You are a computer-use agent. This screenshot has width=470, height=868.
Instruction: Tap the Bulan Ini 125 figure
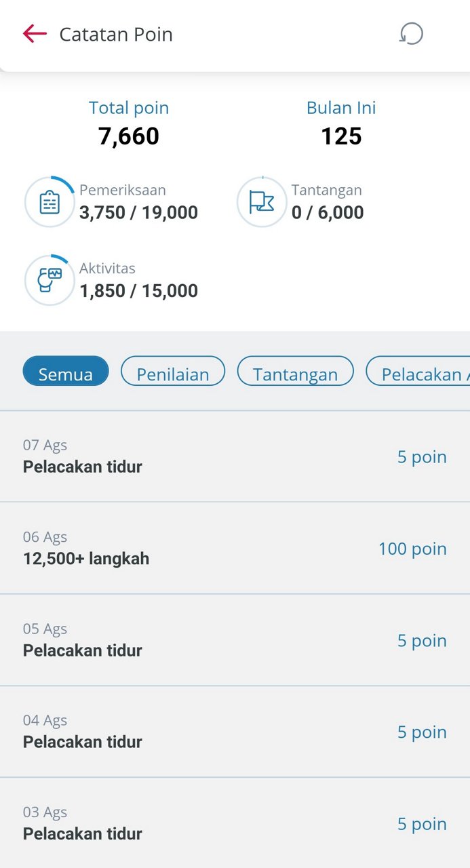click(x=341, y=136)
